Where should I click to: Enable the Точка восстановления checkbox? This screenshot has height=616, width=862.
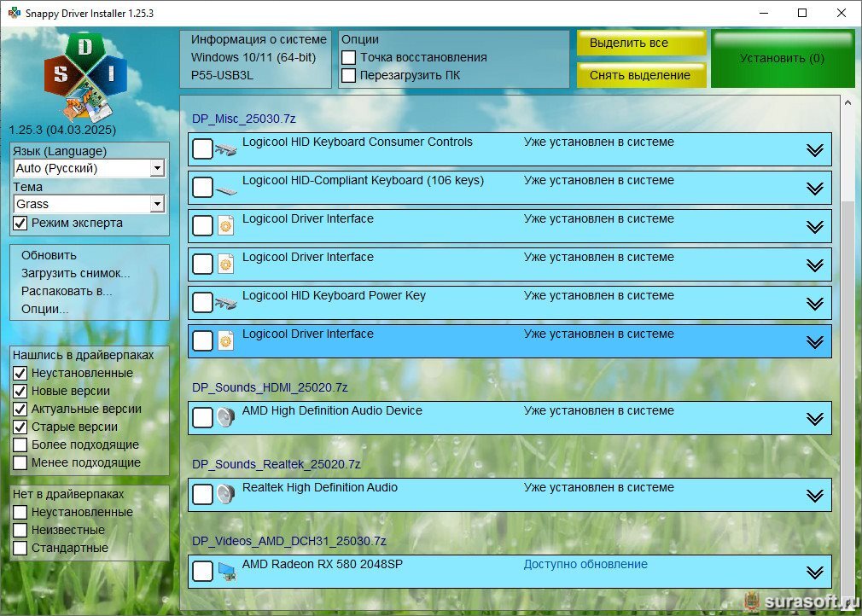pyautogui.click(x=348, y=58)
